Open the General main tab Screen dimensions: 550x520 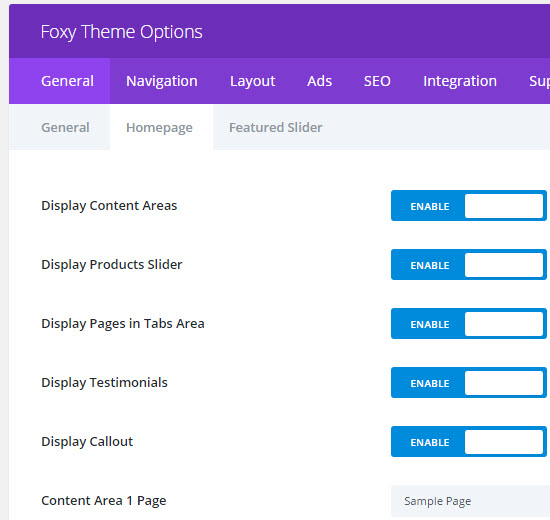tap(60, 81)
